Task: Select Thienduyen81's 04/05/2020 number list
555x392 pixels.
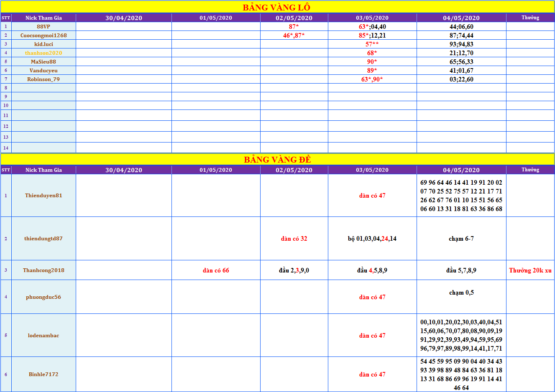Action: click(x=461, y=195)
